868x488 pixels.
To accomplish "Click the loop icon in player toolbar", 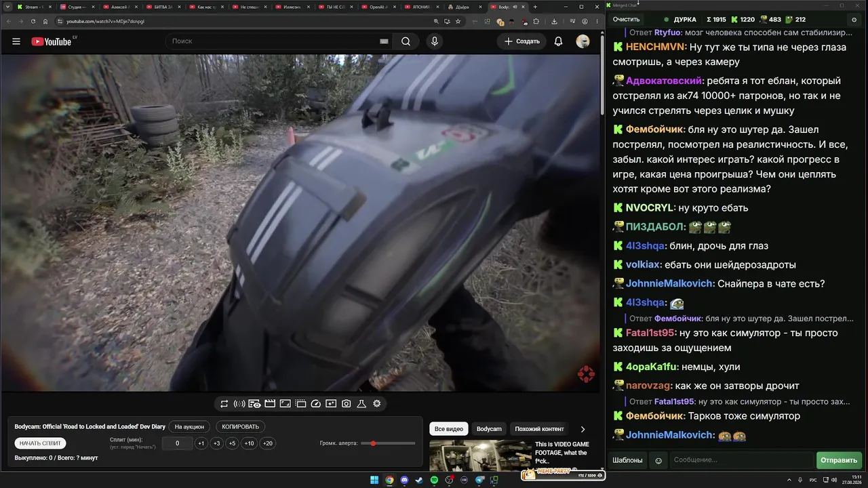I will (x=224, y=404).
